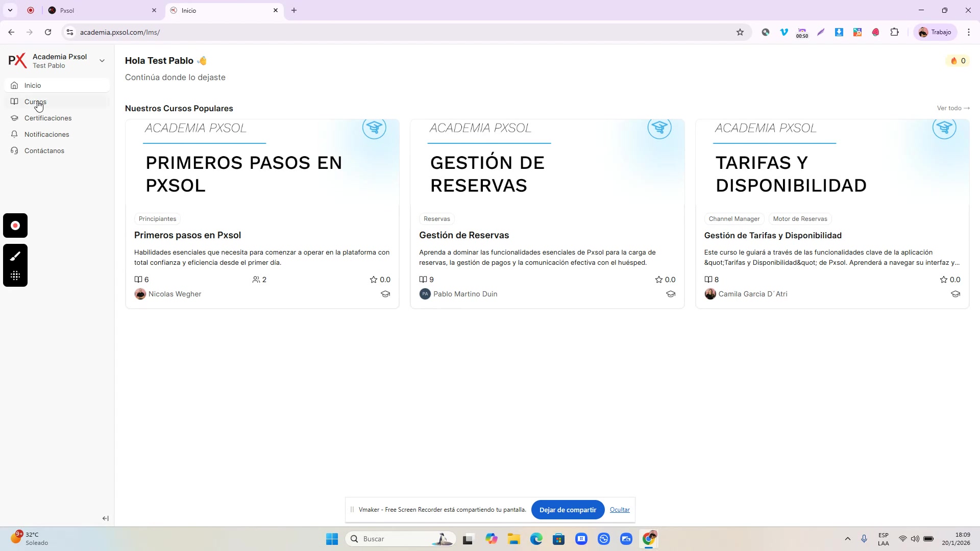The image size is (980, 551).
Task: Go to Inicio in the sidebar
Action: tap(57, 85)
